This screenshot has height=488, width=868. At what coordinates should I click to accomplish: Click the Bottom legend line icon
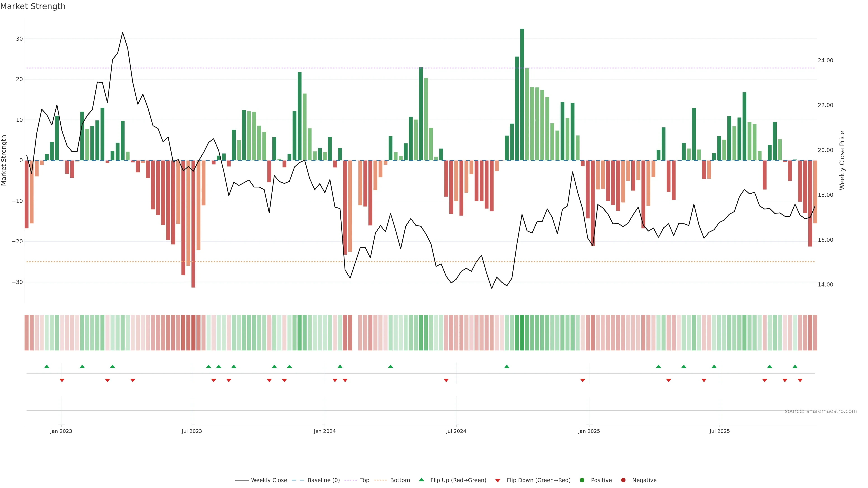(x=380, y=480)
